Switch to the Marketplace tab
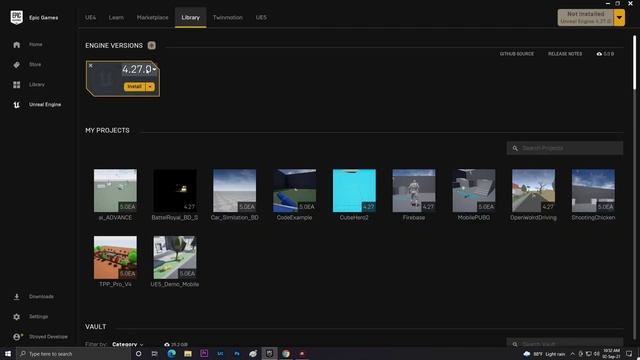This screenshot has height=360, width=640. [152, 18]
